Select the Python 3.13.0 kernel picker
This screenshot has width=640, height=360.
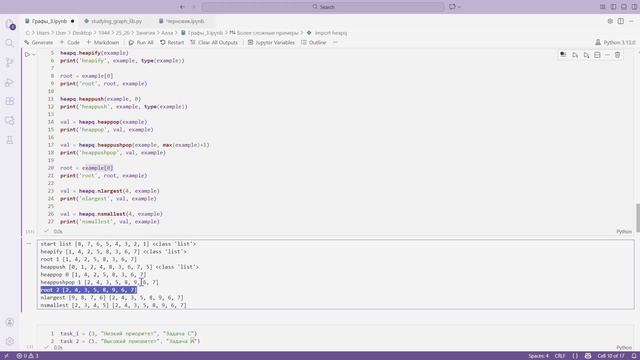(x=615, y=42)
